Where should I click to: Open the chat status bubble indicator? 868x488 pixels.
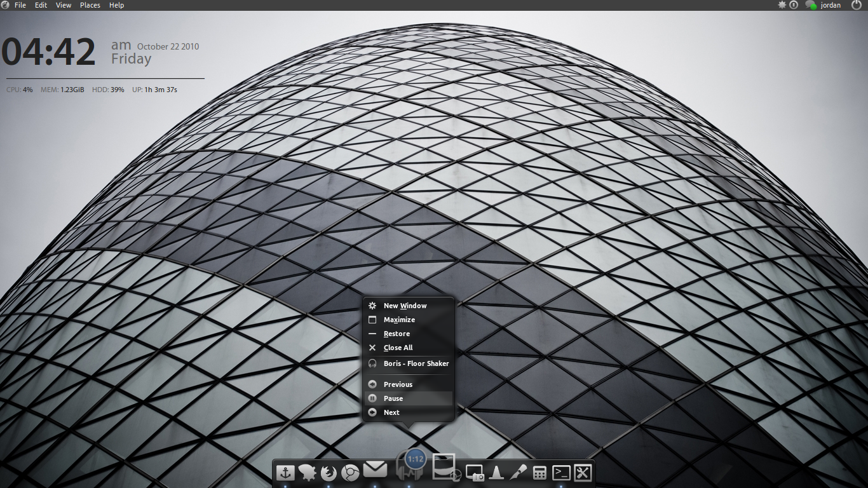click(x=811, y=5)
